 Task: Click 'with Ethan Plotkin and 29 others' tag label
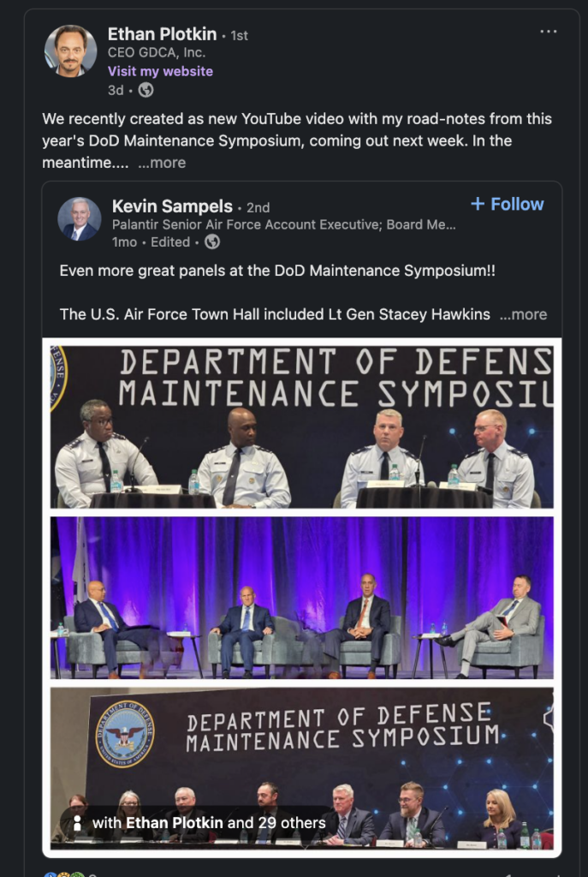point(209,823)
